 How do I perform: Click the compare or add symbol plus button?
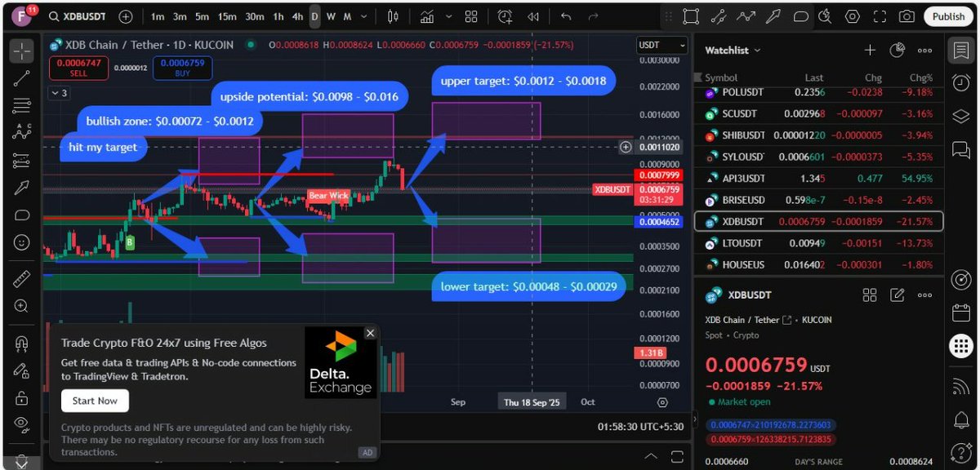(126, 16)
